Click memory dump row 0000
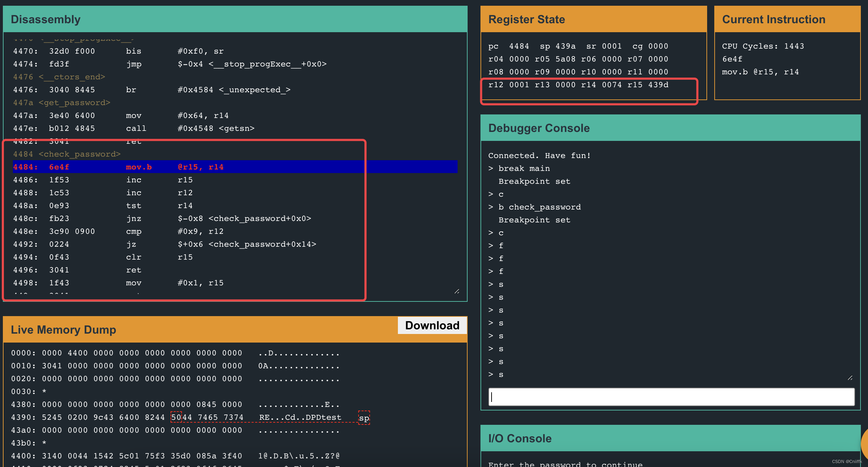Screen dimensions: 868x467 click(175, 353)
